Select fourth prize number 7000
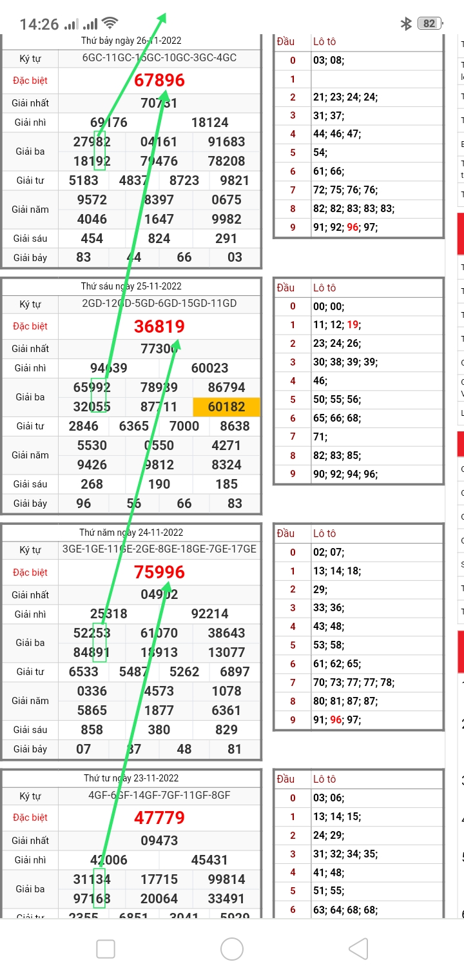 [184, 426]
